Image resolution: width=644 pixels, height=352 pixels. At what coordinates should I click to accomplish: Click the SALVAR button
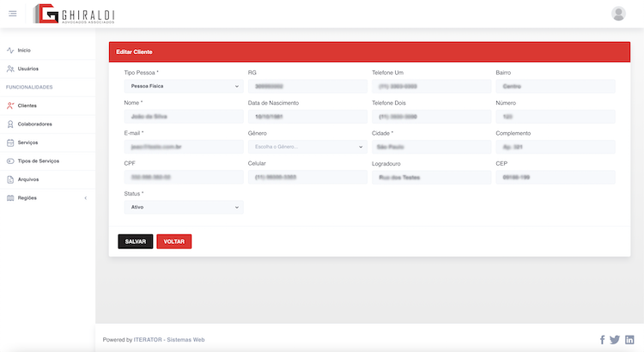coord(135,241)
